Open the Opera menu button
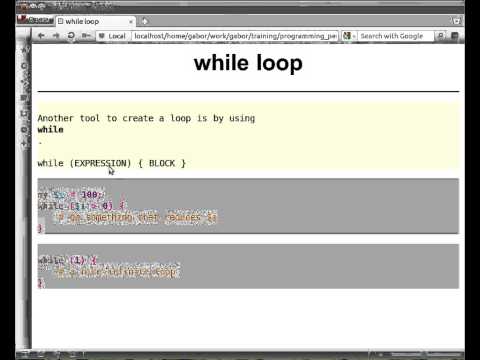Screen dimensions: 480x360 click(x=35, y=20)
